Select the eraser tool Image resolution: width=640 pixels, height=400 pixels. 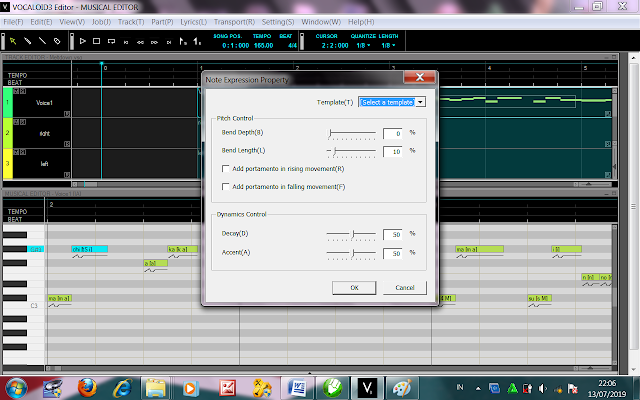tap(57, 41)
